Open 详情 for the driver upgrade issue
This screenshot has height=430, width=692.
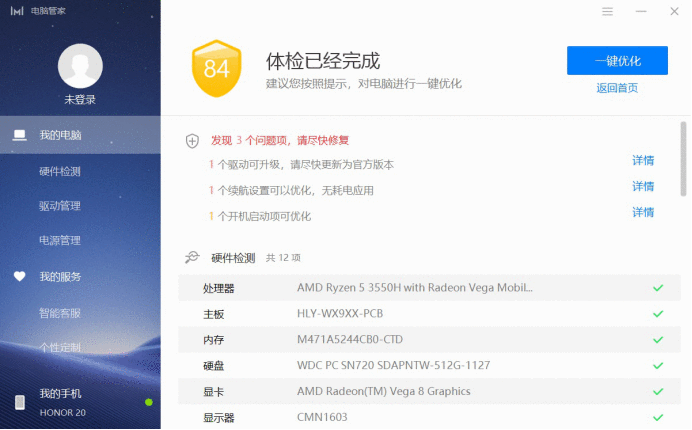point(643,160)
